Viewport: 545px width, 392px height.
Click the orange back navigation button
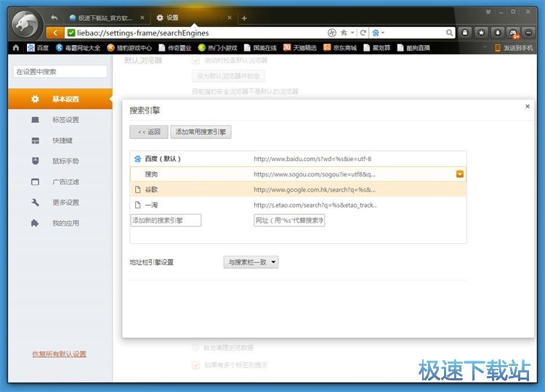55,33
